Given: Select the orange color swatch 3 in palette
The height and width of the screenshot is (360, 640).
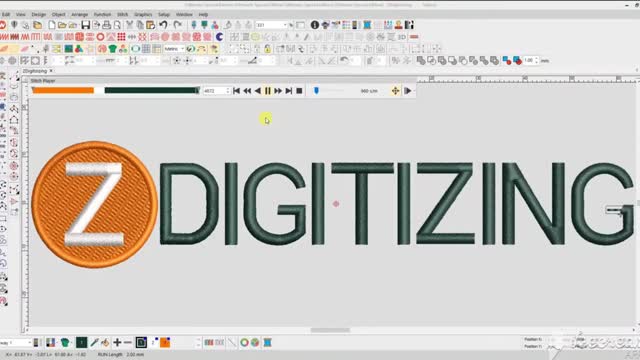Looking at the screenshot, I should 165,342.
